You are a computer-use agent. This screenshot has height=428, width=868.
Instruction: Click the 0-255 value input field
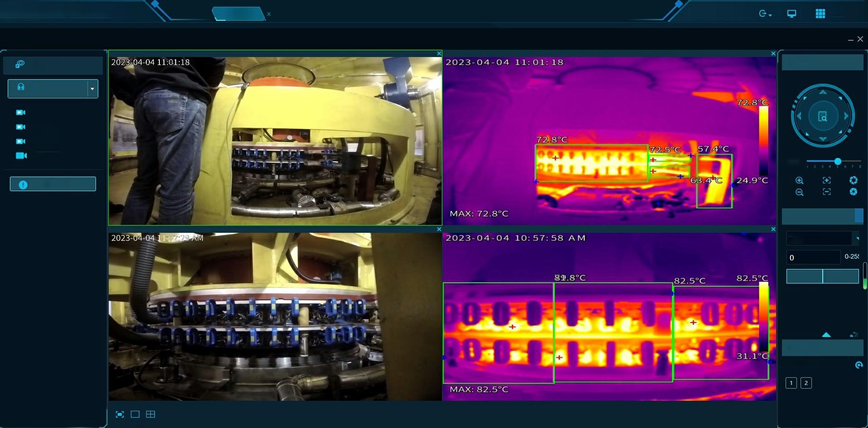pyautogui.click(x=813, y=257)
